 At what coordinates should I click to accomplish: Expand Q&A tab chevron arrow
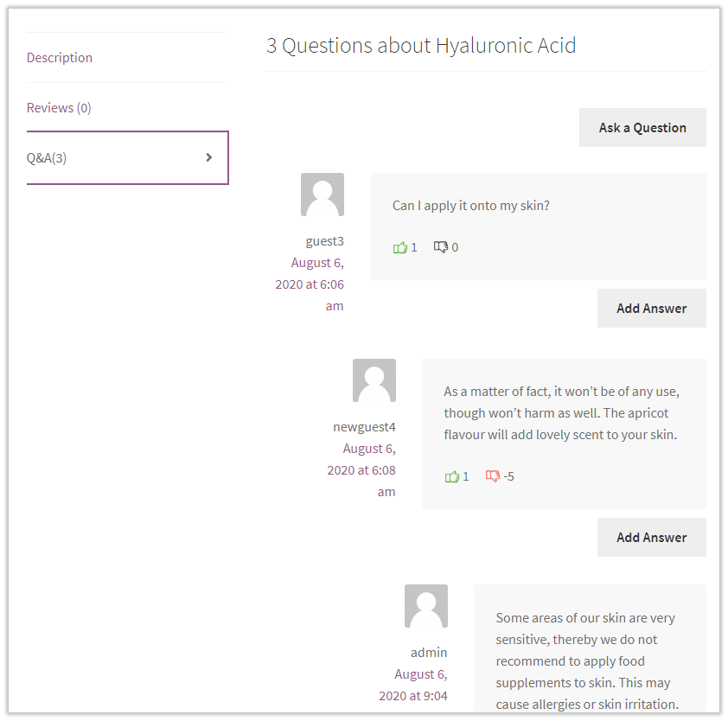209,157
